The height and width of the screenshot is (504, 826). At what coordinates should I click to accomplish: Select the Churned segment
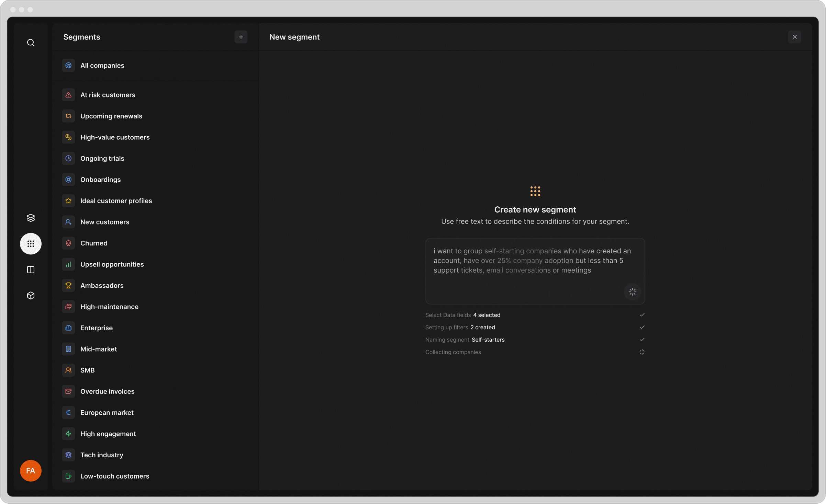coord(94,243)
